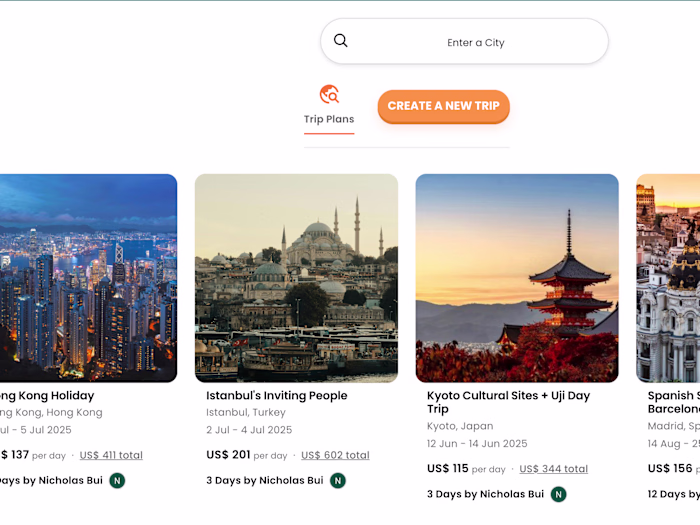
Task: Click the Istanbul, Turkey location text
Action: pyautogui.click(x=246, y=412)
